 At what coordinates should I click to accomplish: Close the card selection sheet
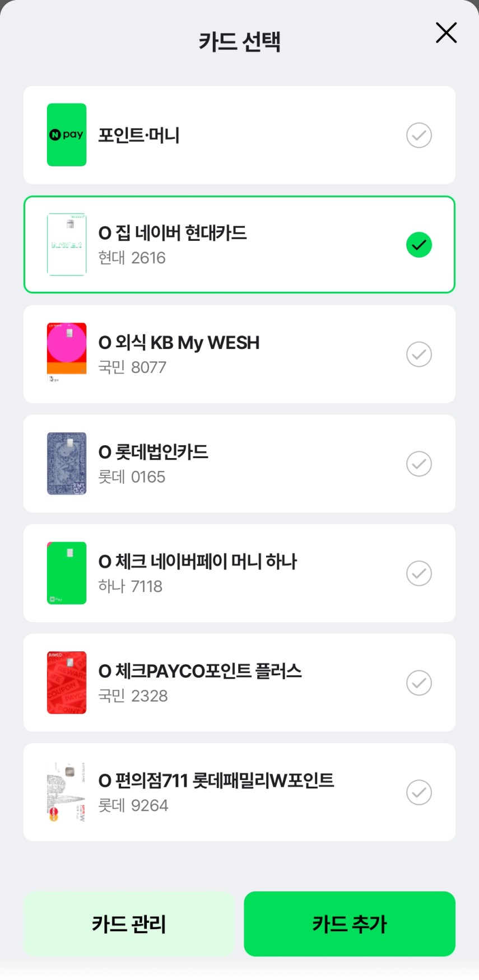coord(446,33)
